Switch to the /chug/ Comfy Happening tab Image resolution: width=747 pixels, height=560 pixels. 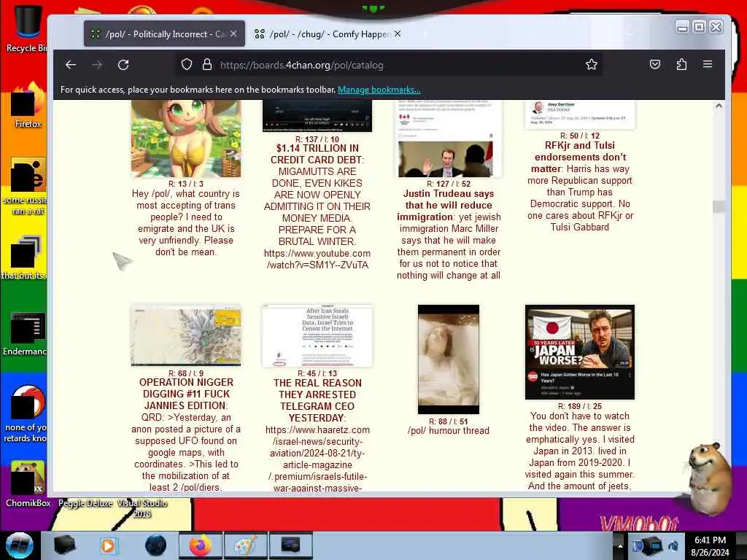[329, 34]
